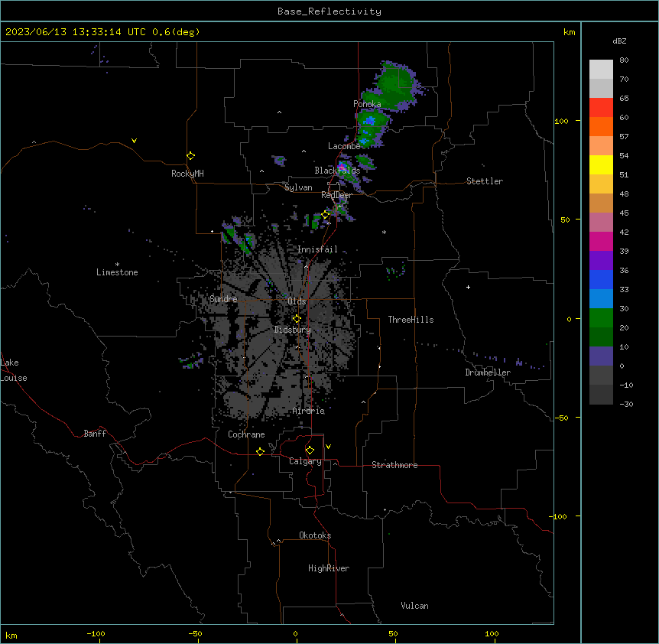The height and width of the screenshot is (644, 659).
Task: Click the -100 tick on bottom horizontal axis
Action: tap(96, 634)
